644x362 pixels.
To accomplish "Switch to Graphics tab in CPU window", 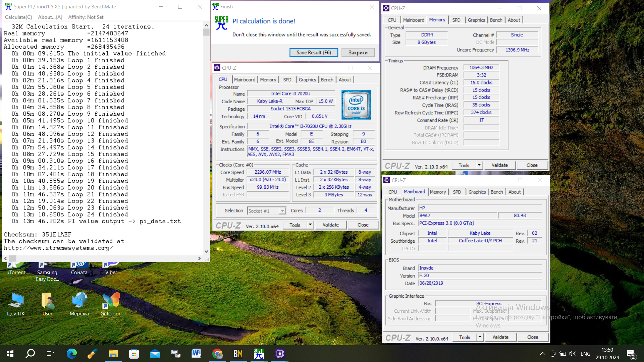I will [307, 79].
